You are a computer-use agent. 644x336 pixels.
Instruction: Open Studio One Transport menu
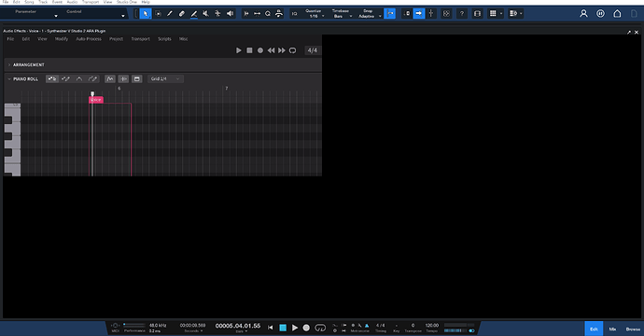(91, 2)
